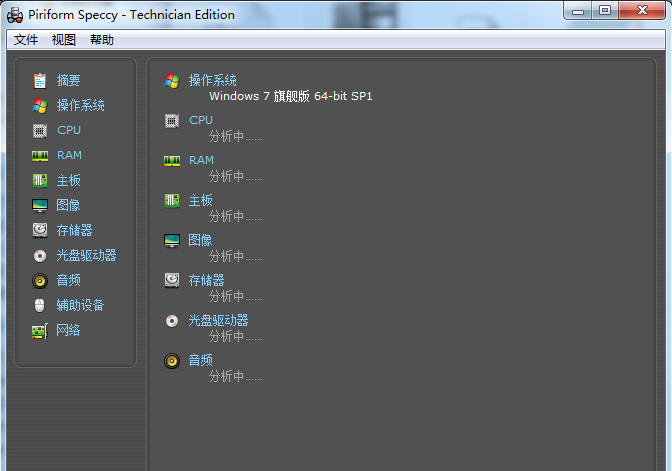The height and width of the screenshot is (471, 672).
Task: Click the 主板 motherboard icon in summary panel
Action: pyautogui.click(x=172, y=201)
